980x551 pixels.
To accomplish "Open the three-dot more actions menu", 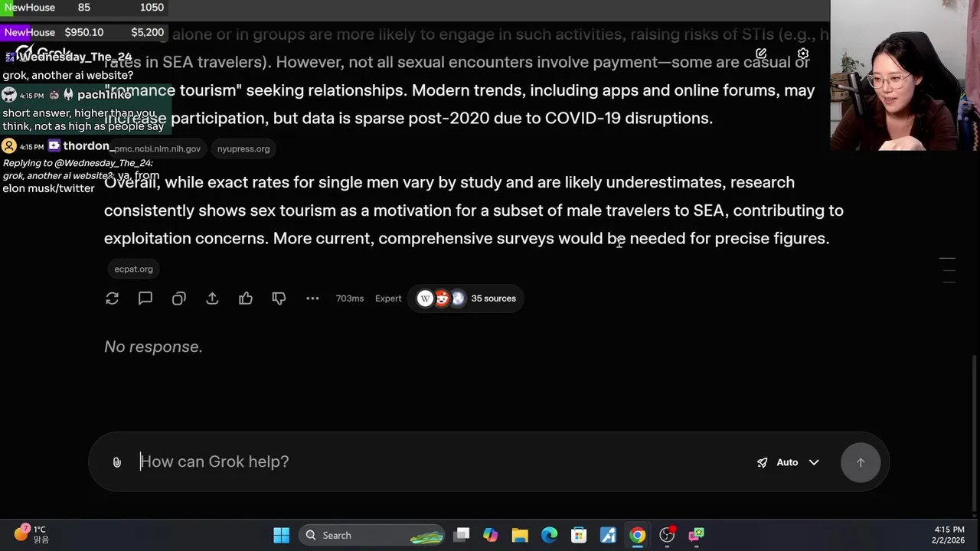I will coord(312,298).
